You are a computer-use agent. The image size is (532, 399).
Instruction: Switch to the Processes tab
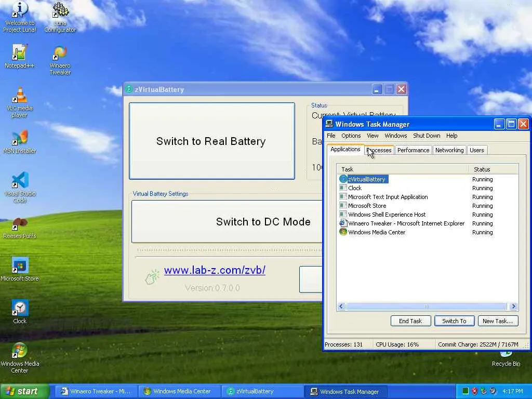tap(379, 150)
